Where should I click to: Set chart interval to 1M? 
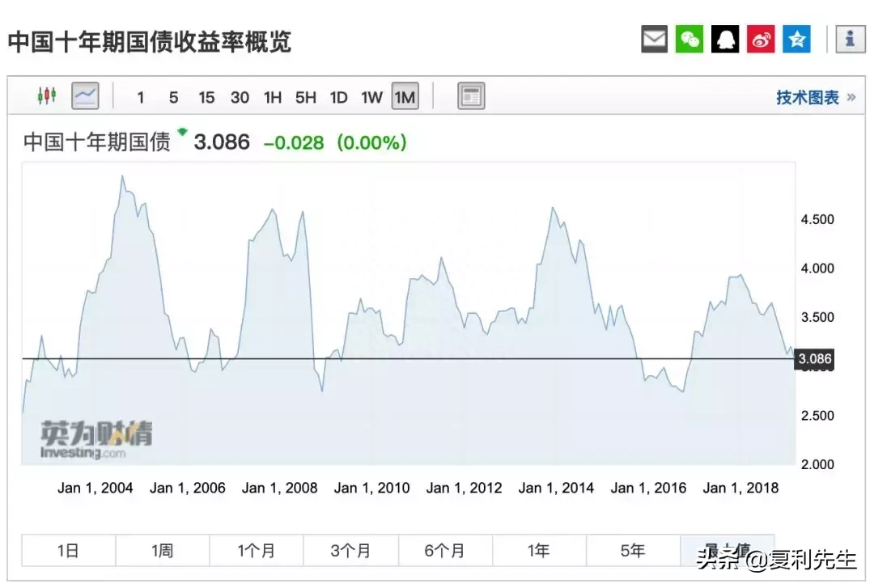[x=405, y=97]
